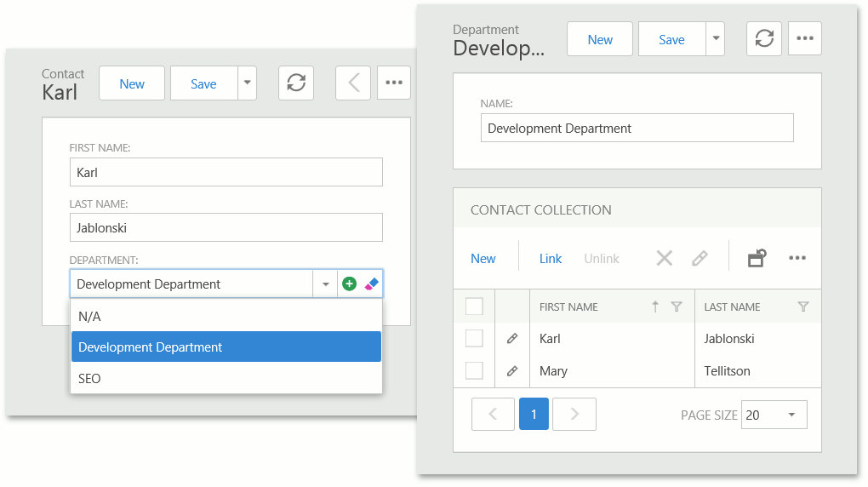Expand the Contact window Save dropdown arrow
The image size is (868, 487).
tap(248, 83)
